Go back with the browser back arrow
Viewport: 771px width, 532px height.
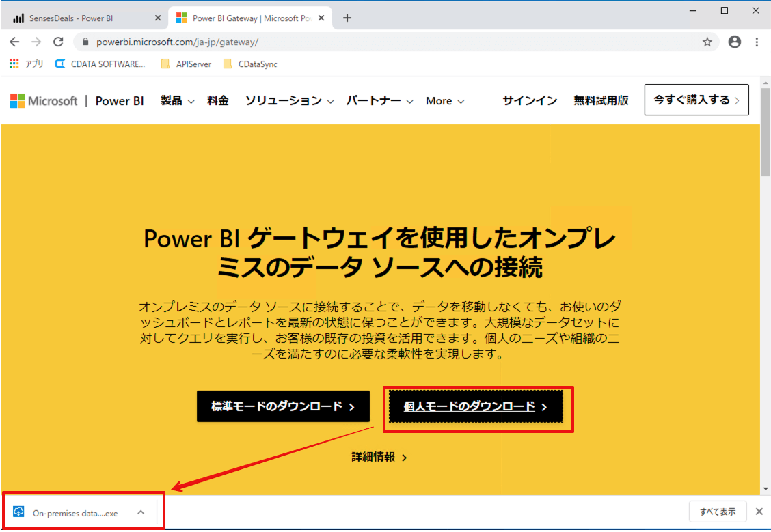point(14,42)
